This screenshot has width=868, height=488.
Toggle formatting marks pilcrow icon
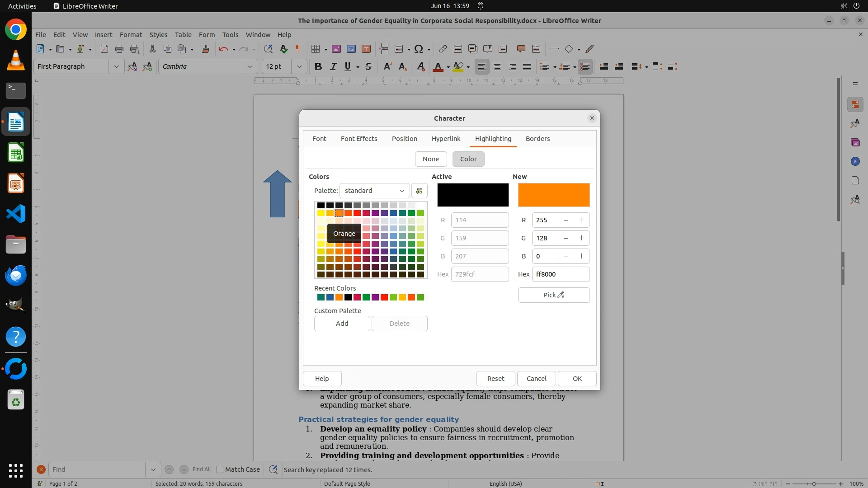[298, 49]
